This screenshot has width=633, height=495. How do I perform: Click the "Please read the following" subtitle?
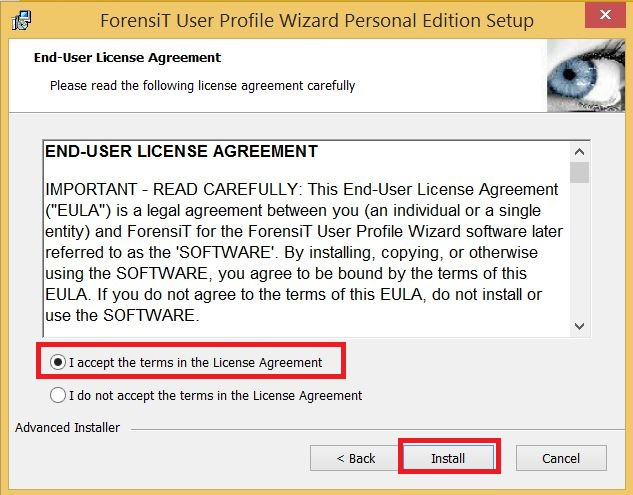(x=202, y=86)
